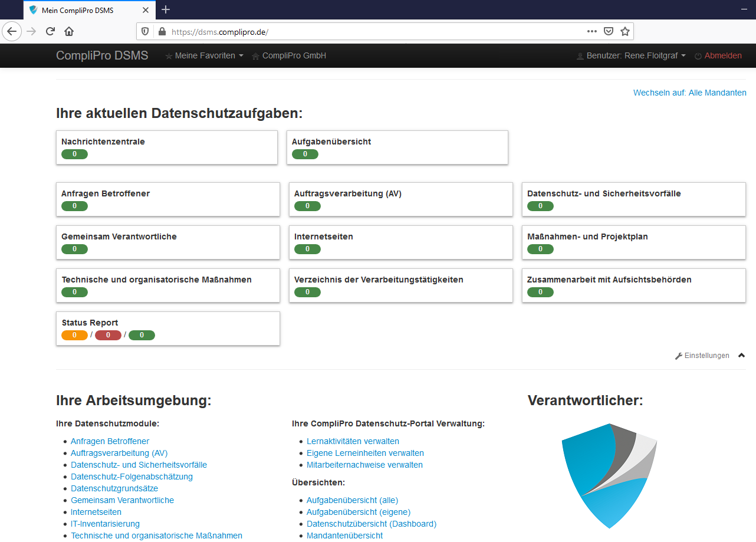756x542 pixels.
Task: Open Datenschutzgrundsätze link
Action: click(x=114, y=488)
